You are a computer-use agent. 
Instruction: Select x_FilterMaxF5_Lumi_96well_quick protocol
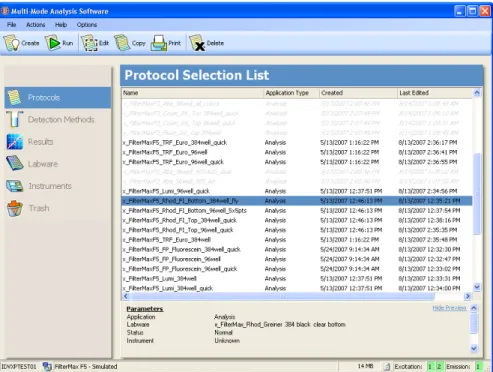(x=297, y=191)
